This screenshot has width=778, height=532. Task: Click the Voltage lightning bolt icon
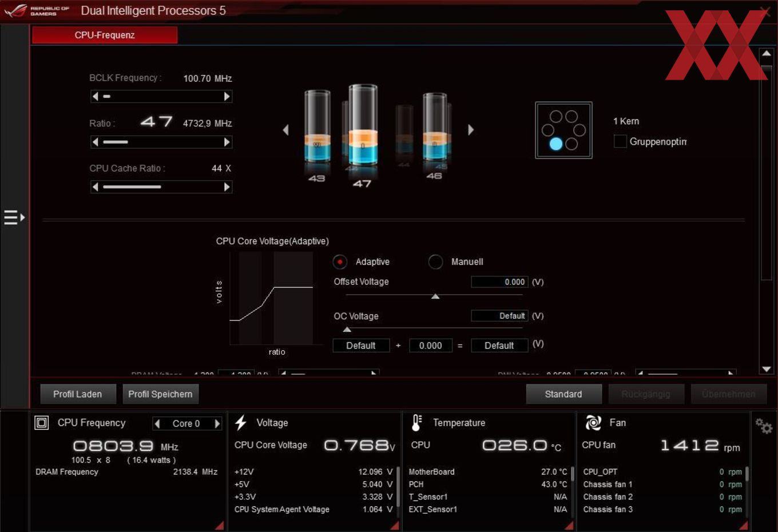241,423
